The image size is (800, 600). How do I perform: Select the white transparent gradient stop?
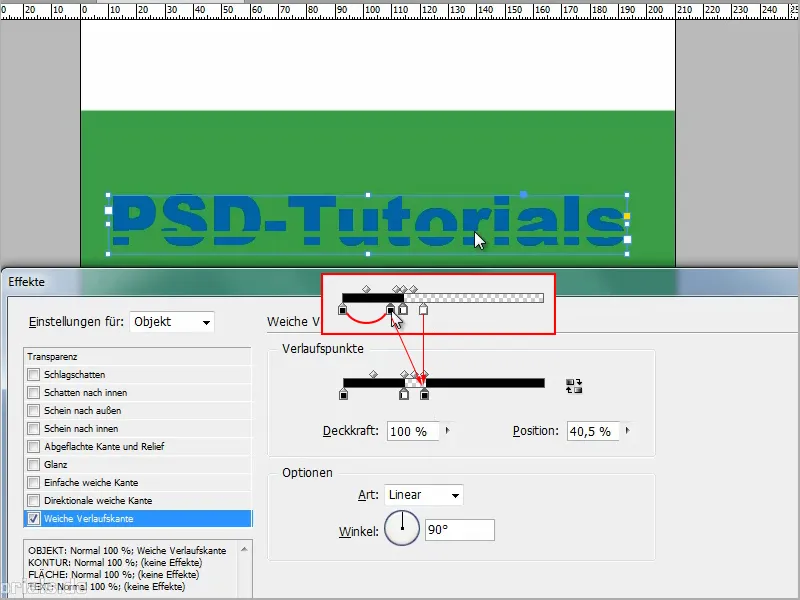click(x=404, y=394)
